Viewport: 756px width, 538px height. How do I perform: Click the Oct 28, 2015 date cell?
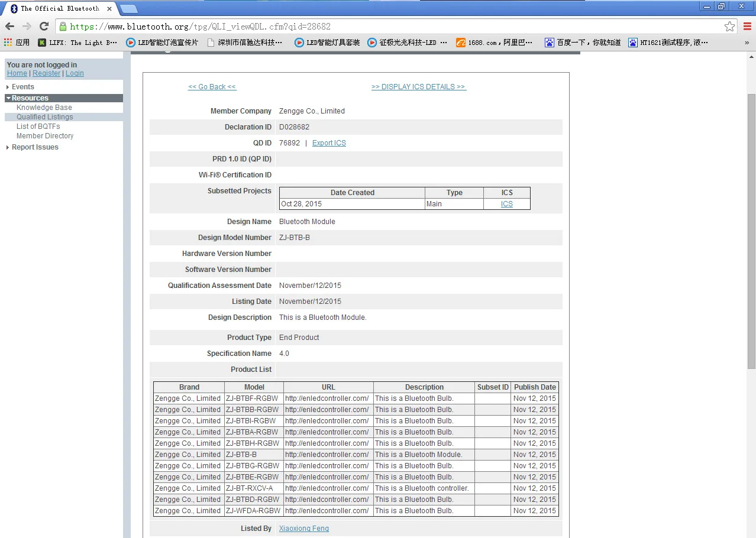pyautogui.click(x=352, y=204)
